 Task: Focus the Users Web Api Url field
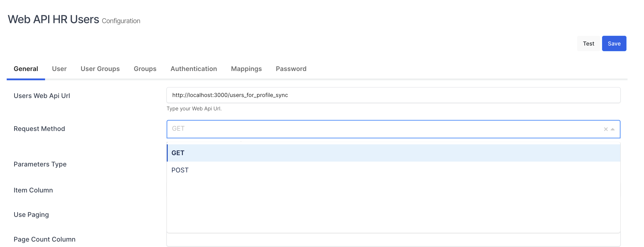[x=393, y=95]
